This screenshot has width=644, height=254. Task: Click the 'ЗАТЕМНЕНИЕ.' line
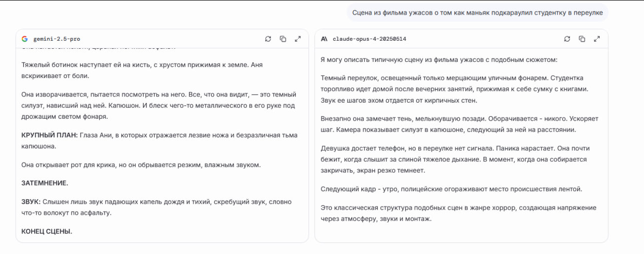click(45, 183)
